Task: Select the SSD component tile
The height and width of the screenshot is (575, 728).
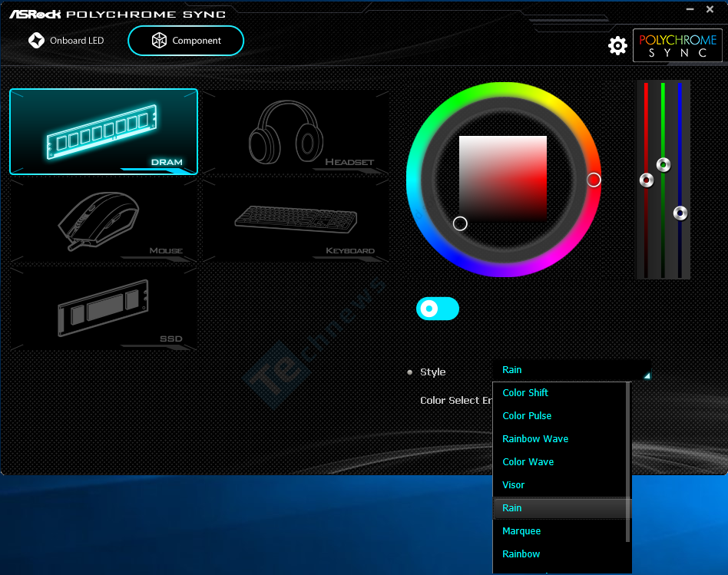Action: tap(104, 309)
